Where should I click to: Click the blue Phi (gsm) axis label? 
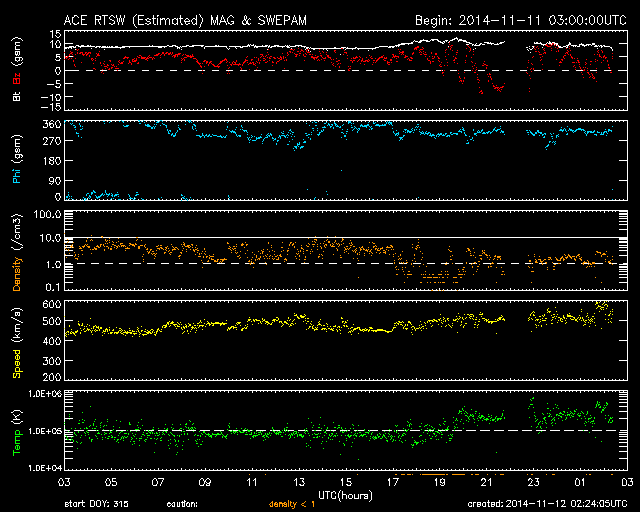click(x=15, y=164)
